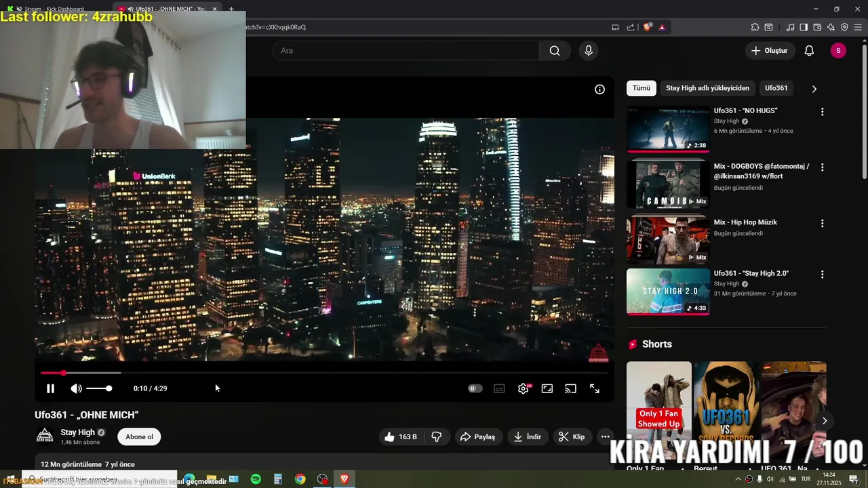Open the Brave Leo AI sparkle icon

[831, 27]
